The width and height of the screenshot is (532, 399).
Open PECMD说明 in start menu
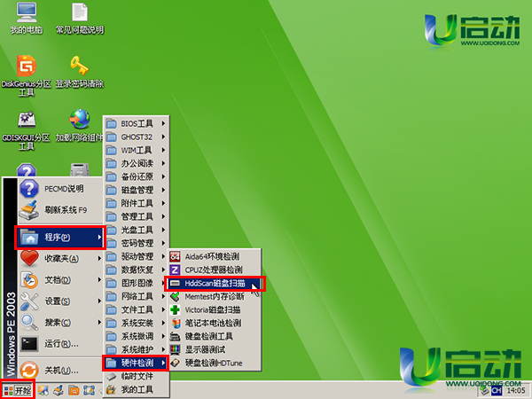click(59, 189)
